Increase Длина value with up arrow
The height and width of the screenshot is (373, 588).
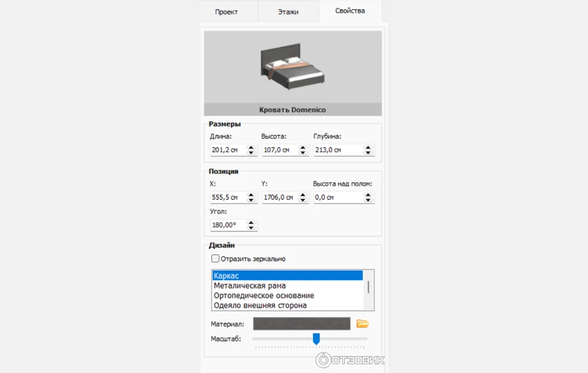click(251, 147)
